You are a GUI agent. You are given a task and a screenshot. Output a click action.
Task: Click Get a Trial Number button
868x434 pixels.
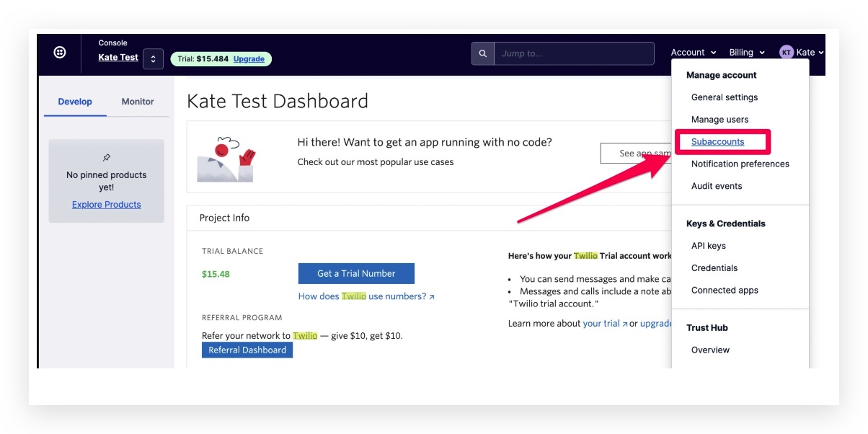point(356,273)
